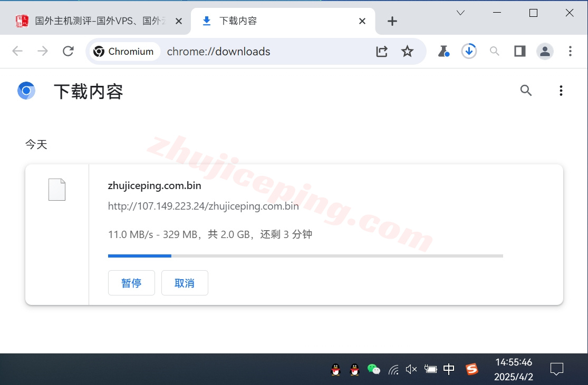588x385 pixels.
Task: Open the zhujiceping.com.bin file name
Action: tap(155, 185)
